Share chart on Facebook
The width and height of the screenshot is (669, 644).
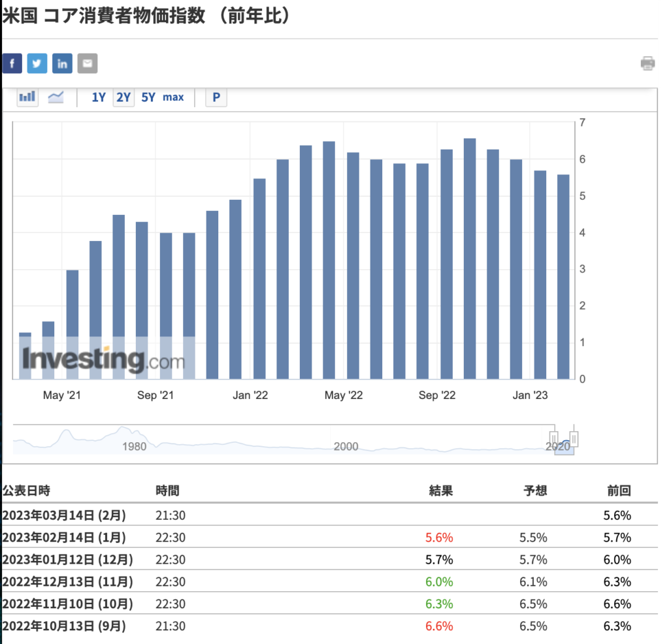pos(12,63)
